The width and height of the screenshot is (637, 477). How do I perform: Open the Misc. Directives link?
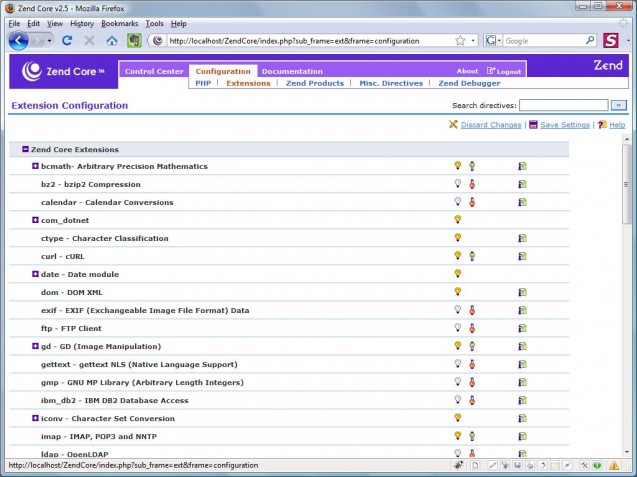tap(391, 83)
